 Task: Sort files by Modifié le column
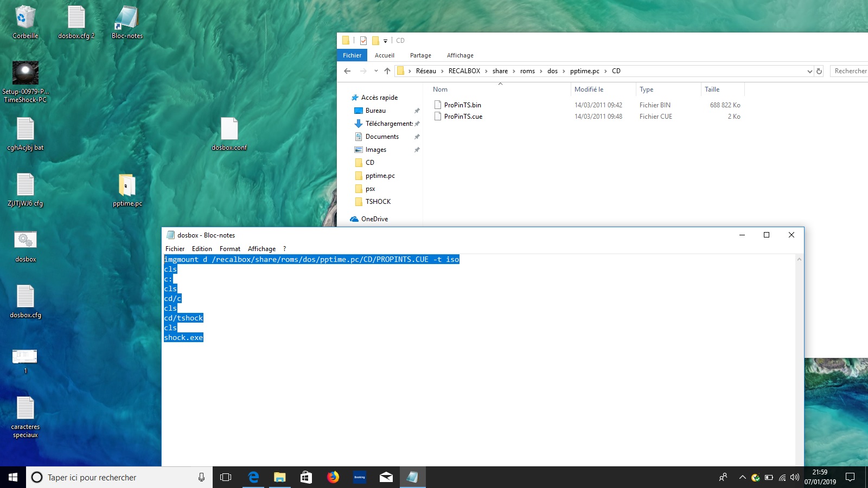click(x=603, y=89)
